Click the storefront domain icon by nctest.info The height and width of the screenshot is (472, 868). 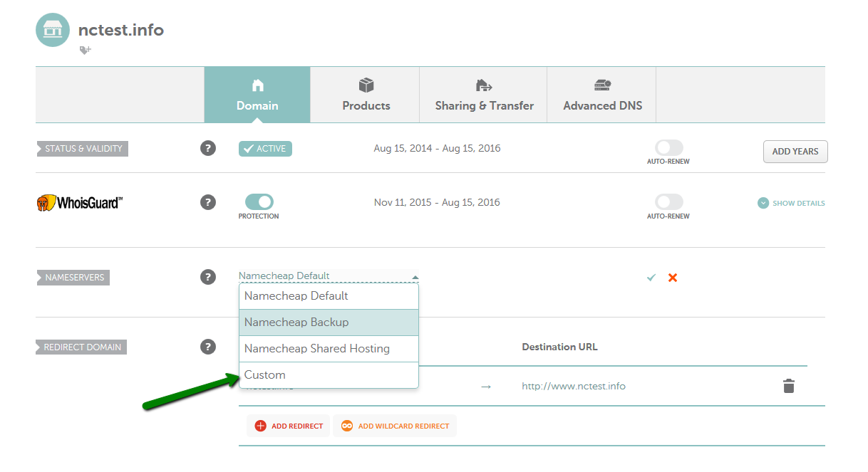(x=53, y=30)
